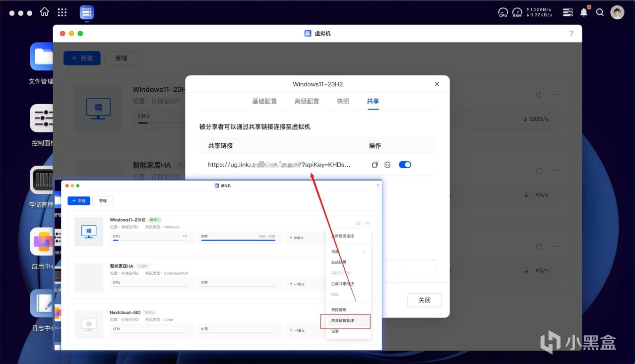Click the three-dot more button in the inset window
The width and height of the screenshot is (635, 364).
368,223
